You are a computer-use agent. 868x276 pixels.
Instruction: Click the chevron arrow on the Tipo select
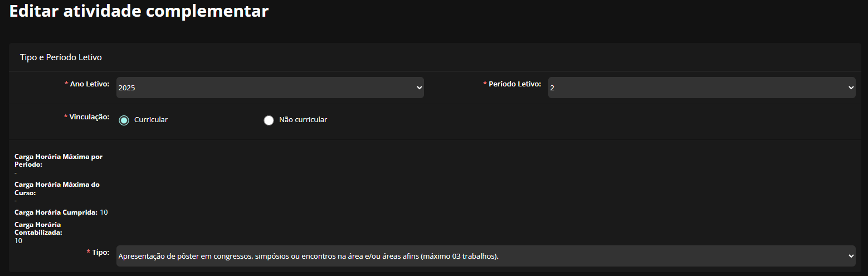click(850, 256)
